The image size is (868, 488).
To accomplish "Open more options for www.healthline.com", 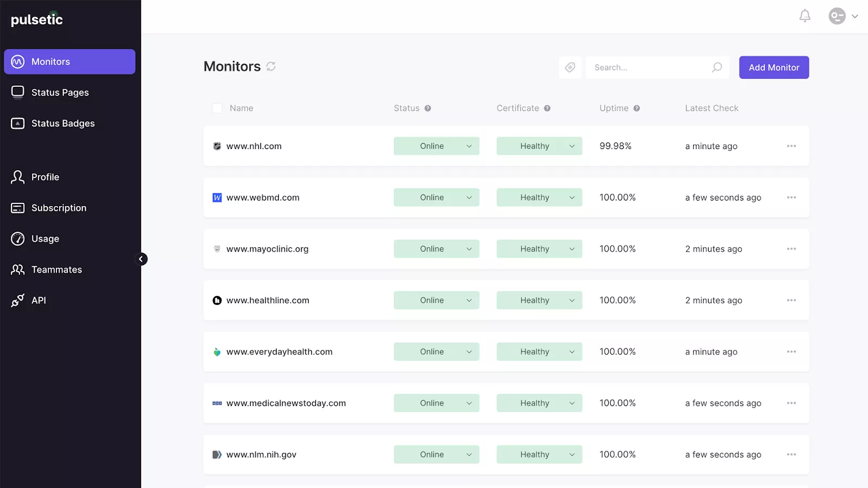I will pyautogui.click(x=791, y=300).
